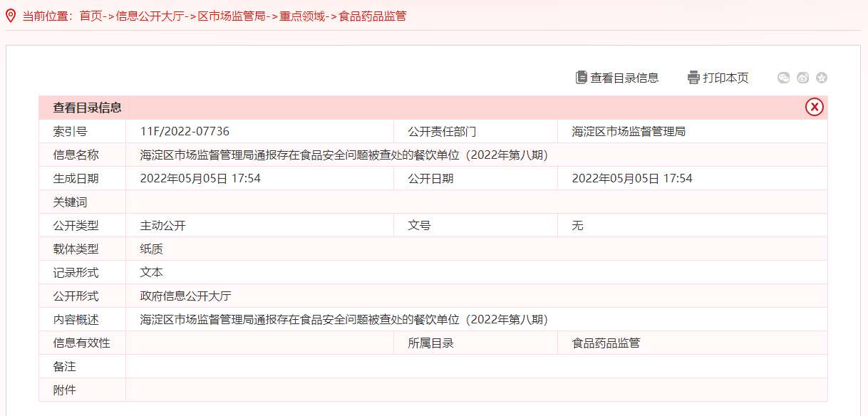Image resolution: width=868 pixels, height=416 pixels.
Task: Click 文本 record form value
Action: (x=151, y=273)
